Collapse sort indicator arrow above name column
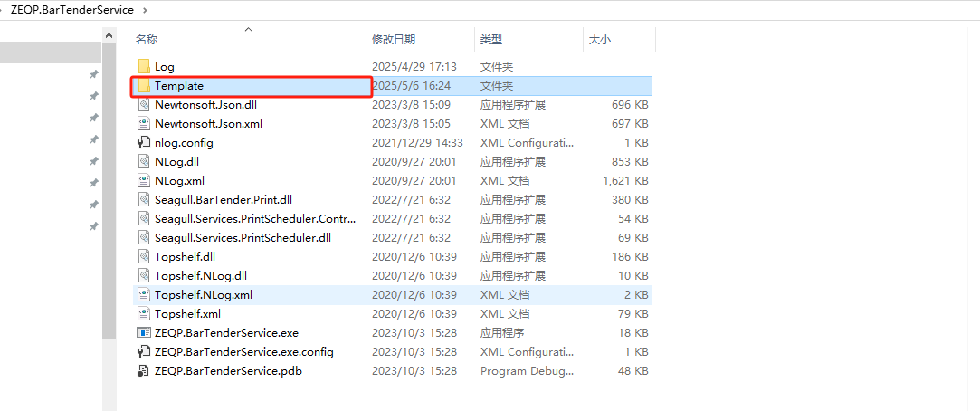The image size is (980, 411). pos(248,30)
